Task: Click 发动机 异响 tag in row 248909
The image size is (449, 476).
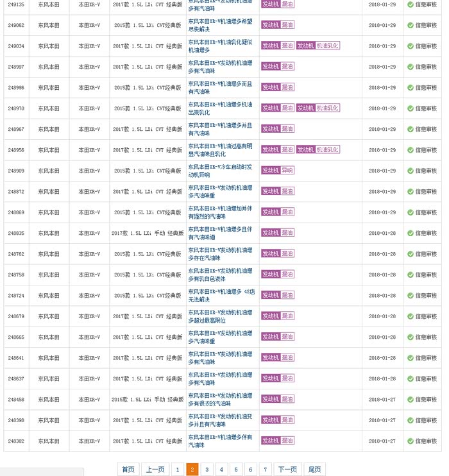Action: 278,171
